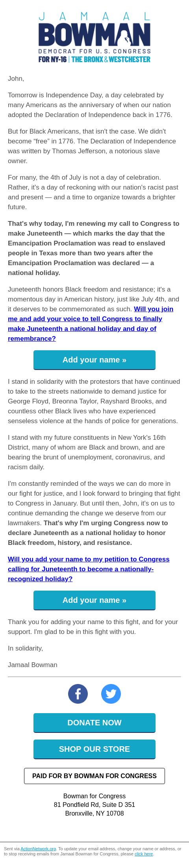This screenshot has height=868, width=189.
Task: Open the SHOP OUR STORE button
Action: 94,749
